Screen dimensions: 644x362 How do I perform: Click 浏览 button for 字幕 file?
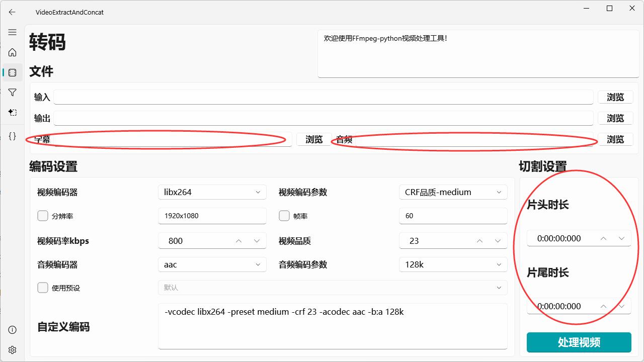click(x=314, y=139)
